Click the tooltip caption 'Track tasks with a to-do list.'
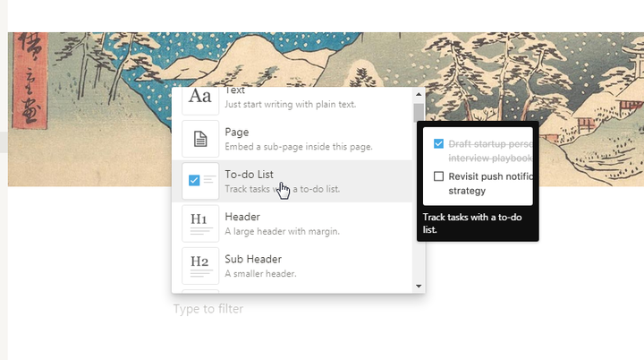 (x=472, y=223)
